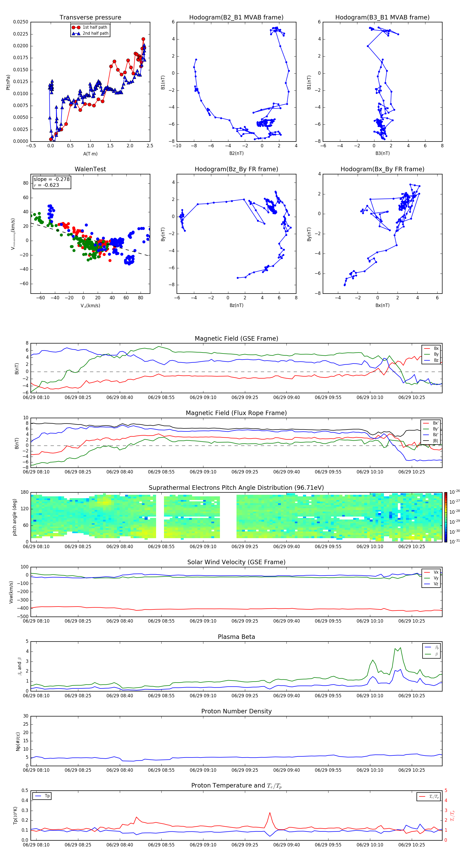Image resolution: width=473 pixels, height=868 pixels.
Task: Click the "Transverse pressure" plot title
Action: point(90,18)
